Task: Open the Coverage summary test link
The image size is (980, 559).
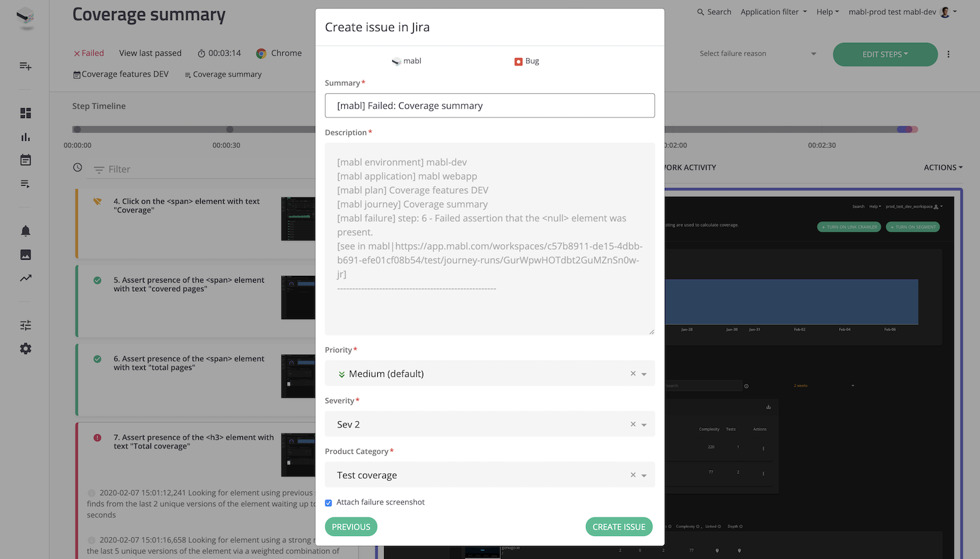Action: 223,75
